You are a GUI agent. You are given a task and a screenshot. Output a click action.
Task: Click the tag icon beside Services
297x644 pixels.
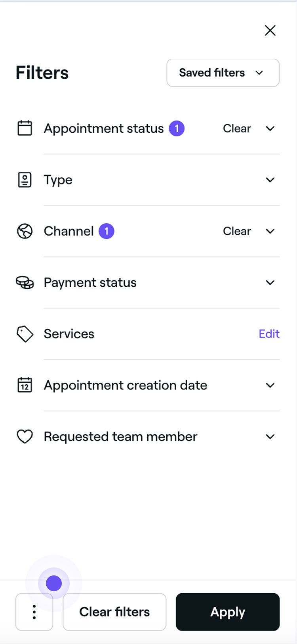click(x=25, y=334)
